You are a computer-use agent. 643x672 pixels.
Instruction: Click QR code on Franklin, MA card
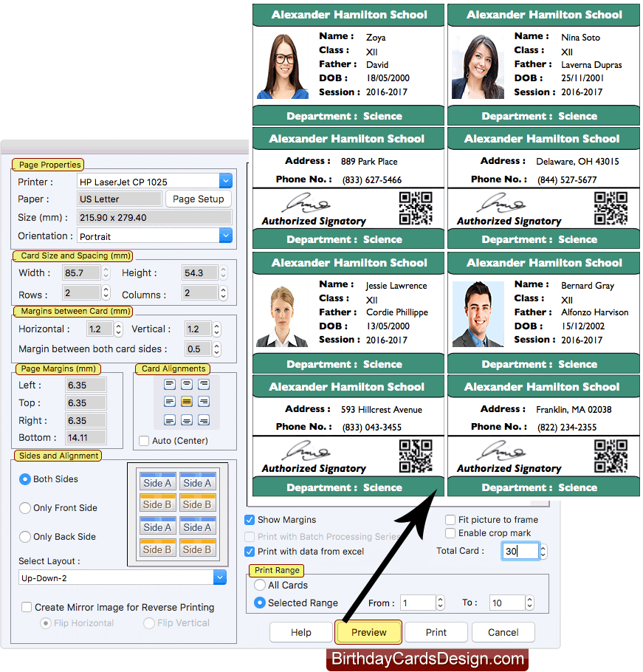point(611,456)
